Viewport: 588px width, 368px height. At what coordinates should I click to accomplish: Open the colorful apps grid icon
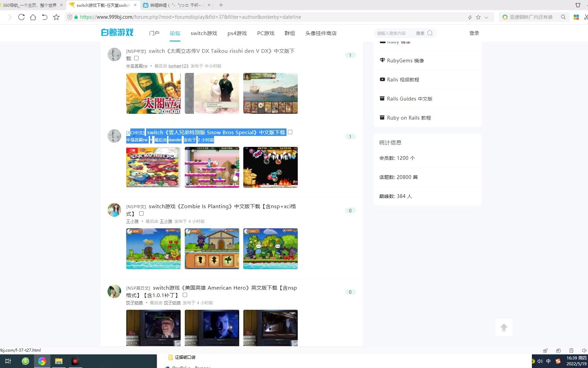(576, 17)
